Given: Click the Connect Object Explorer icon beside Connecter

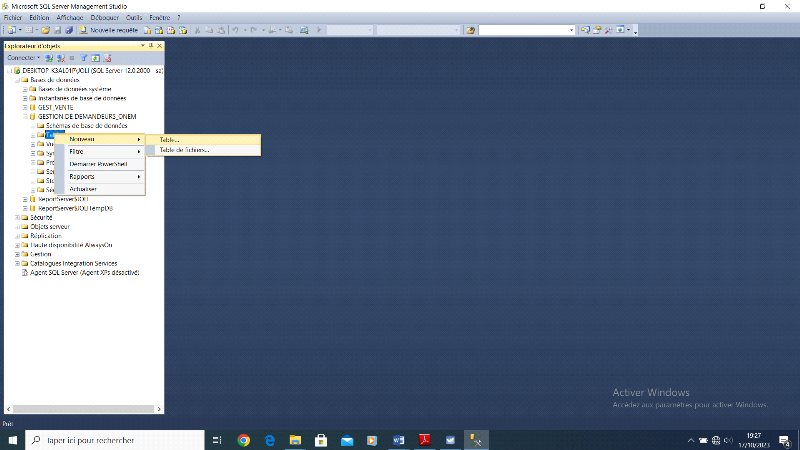Looking at the screenshot, I should click(x=49, y=58).
